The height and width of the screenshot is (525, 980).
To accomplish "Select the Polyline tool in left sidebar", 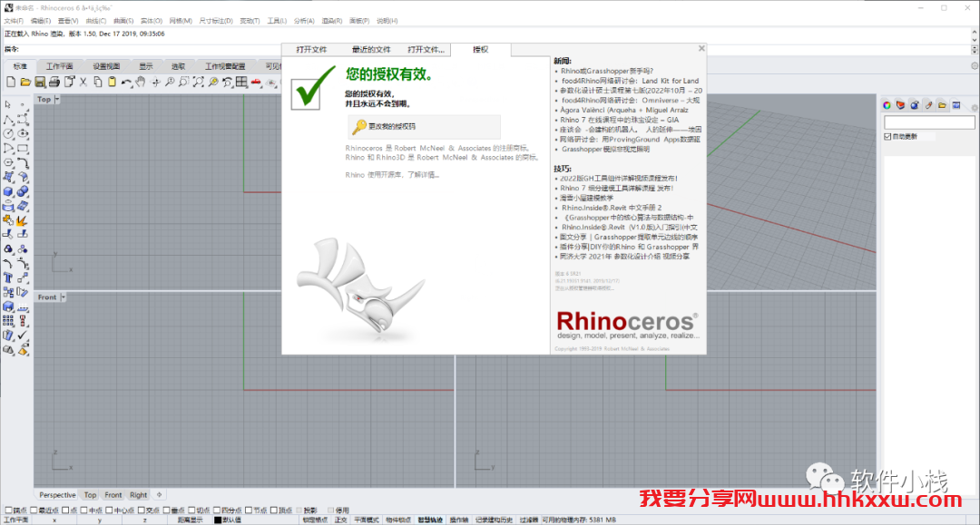I will 8,119.
